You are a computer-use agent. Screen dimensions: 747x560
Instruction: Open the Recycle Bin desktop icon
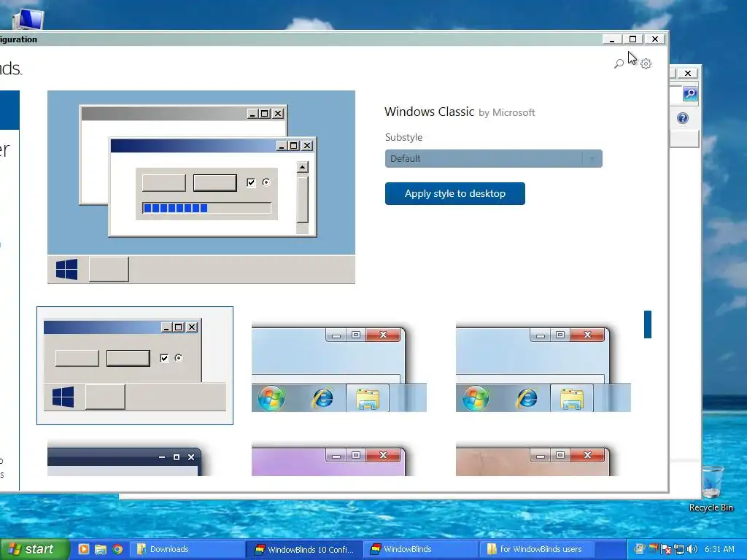(711, 489)
